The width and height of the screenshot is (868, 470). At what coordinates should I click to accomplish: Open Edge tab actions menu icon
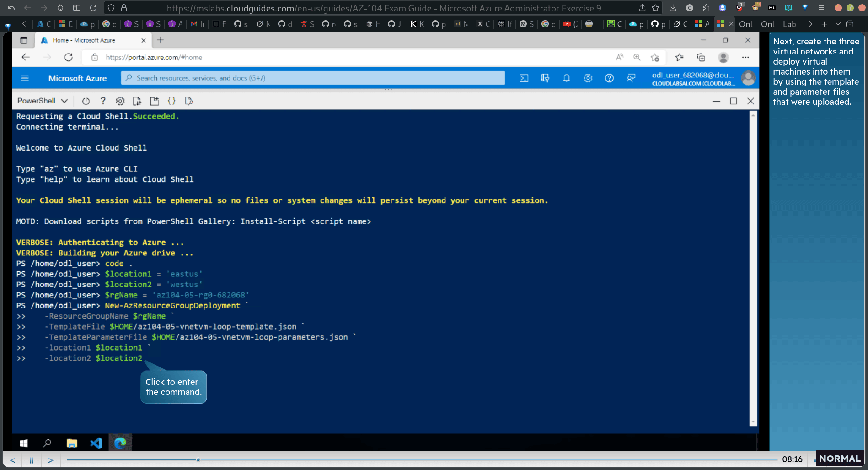(x=24, y=40)
